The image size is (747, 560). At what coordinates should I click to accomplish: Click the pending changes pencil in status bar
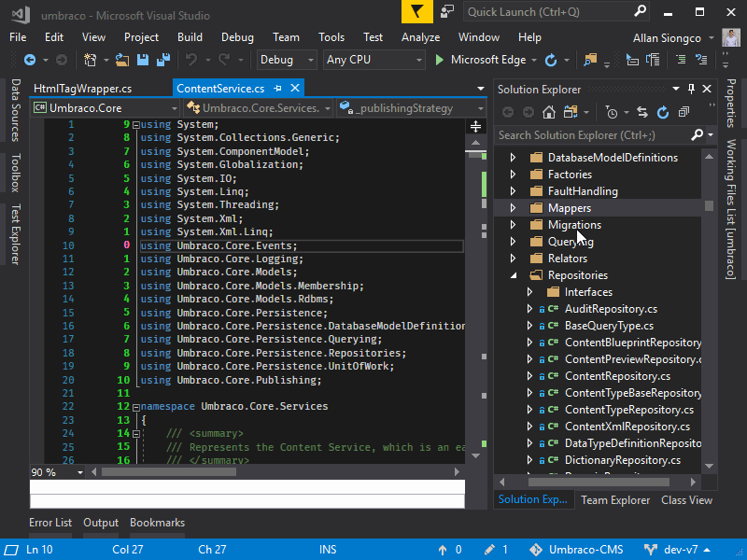(489, 550)
